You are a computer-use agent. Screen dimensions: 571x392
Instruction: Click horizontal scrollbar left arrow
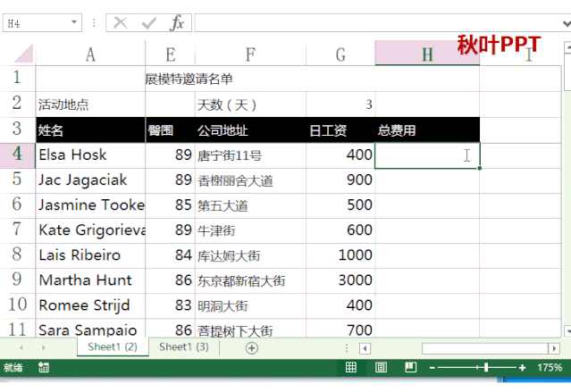pyautogui.click(x=365, y=348)
